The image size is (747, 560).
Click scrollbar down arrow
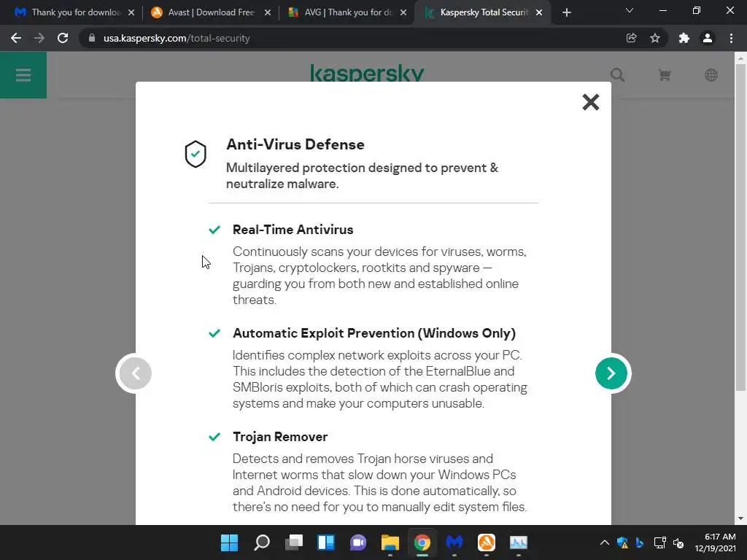[x=740, y=518]
